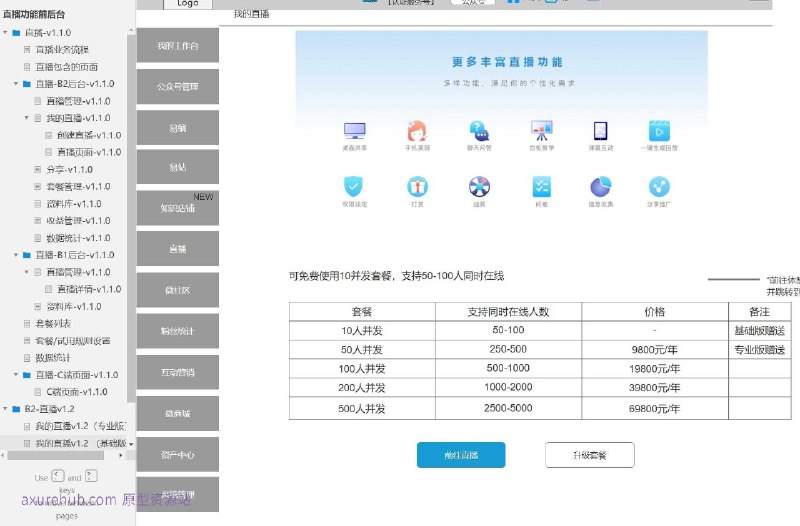Open the 创建直播-v1.1.0 page in tree
This screenshot has width=800, height=526.
89,135
